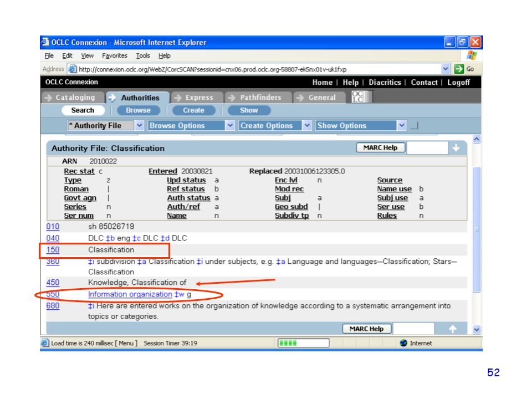532x399 pixels.
Task: Open the Help link in black header
Action: pyautogui.click(x=350, y=83)
